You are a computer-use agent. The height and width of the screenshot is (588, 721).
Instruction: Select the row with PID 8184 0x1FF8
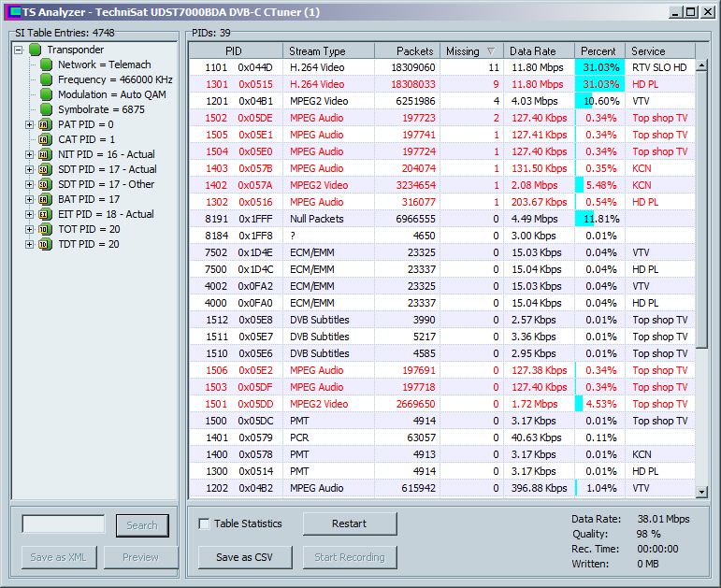click(x=442, y=236)
